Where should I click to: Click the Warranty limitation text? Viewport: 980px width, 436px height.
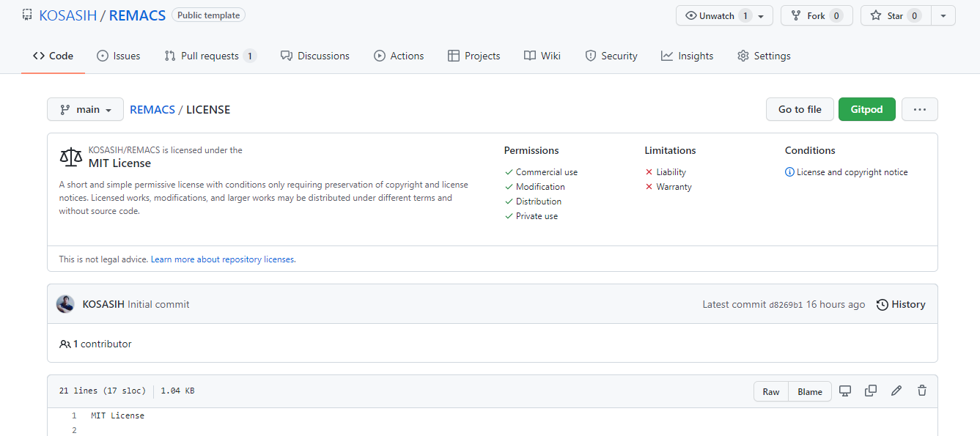pyautogui.click(x=674, y=187)
